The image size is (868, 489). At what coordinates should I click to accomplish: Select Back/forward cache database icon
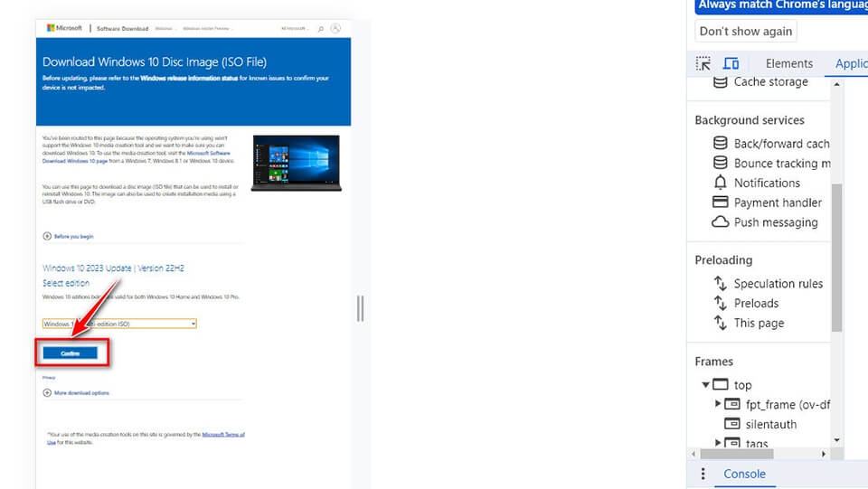[x=721, y=143]
